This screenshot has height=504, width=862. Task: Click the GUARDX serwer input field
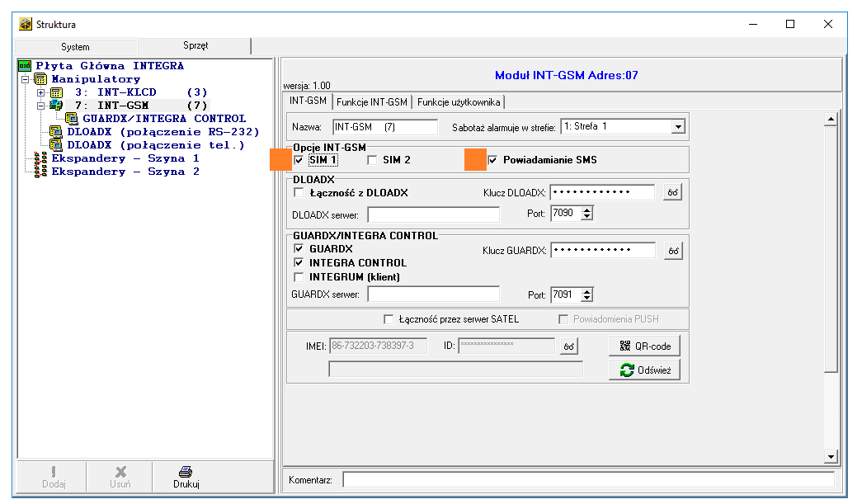tap(433, 294)
